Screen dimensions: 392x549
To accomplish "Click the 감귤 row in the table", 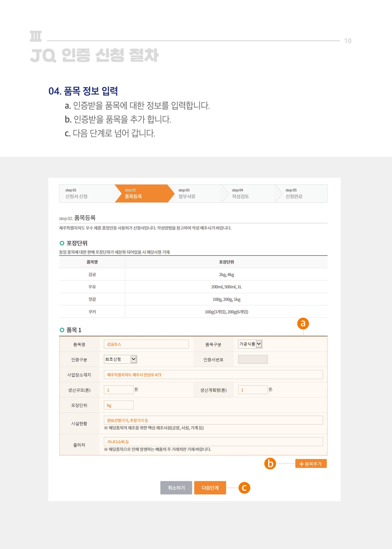I will tap(193, 274).
